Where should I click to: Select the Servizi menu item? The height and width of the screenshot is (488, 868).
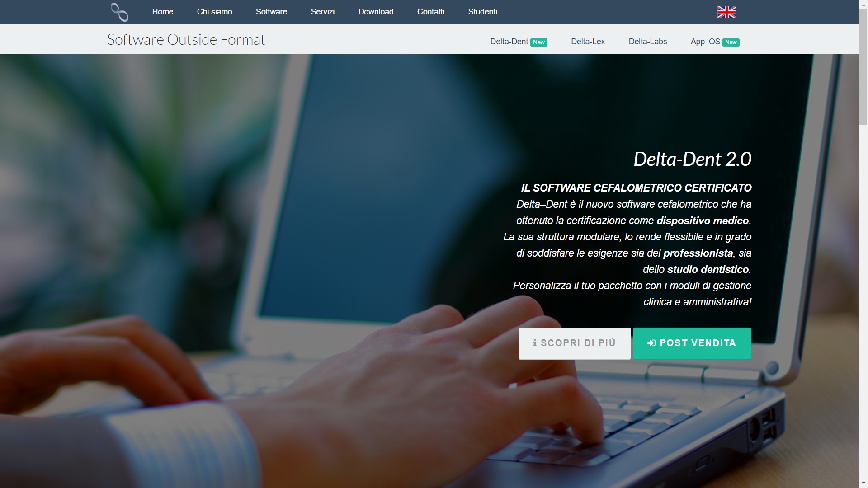[322, 12]
